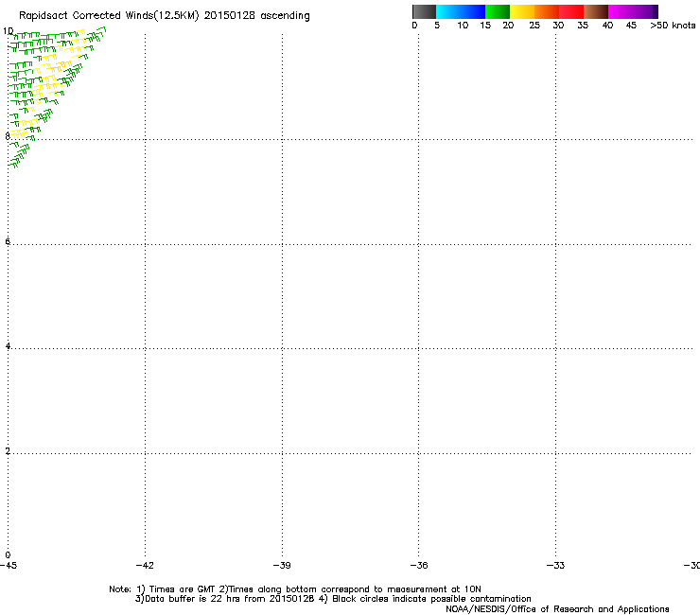The image size is (700, 615).
Task: Click the legend tick label '5'
Action: pyautogui.click(x=437, y=26)
